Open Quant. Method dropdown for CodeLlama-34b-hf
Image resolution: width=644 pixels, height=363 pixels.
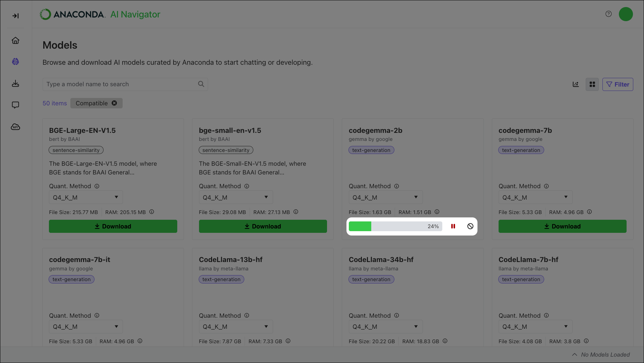tap(386, 326)
